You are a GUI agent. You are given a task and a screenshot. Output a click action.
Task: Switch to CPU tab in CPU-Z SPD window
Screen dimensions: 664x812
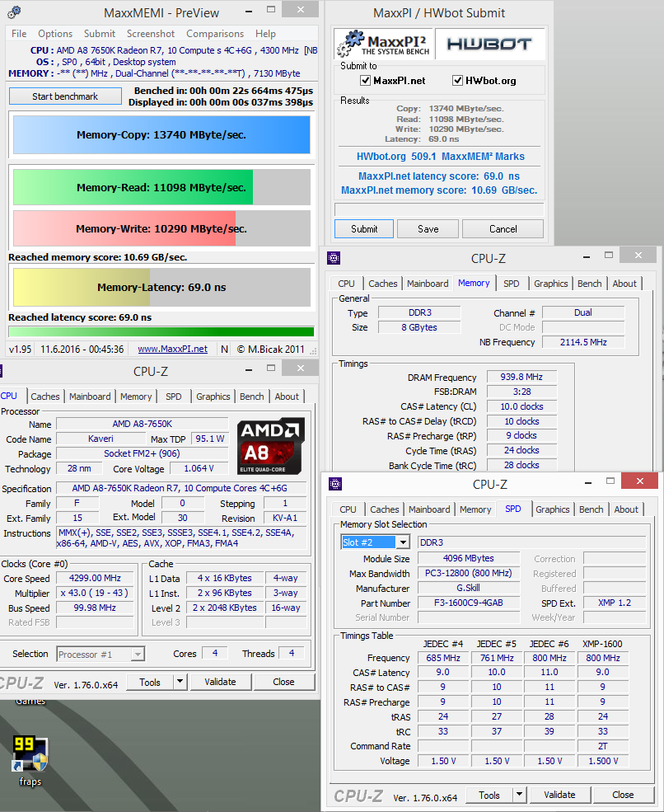(348, 509)
